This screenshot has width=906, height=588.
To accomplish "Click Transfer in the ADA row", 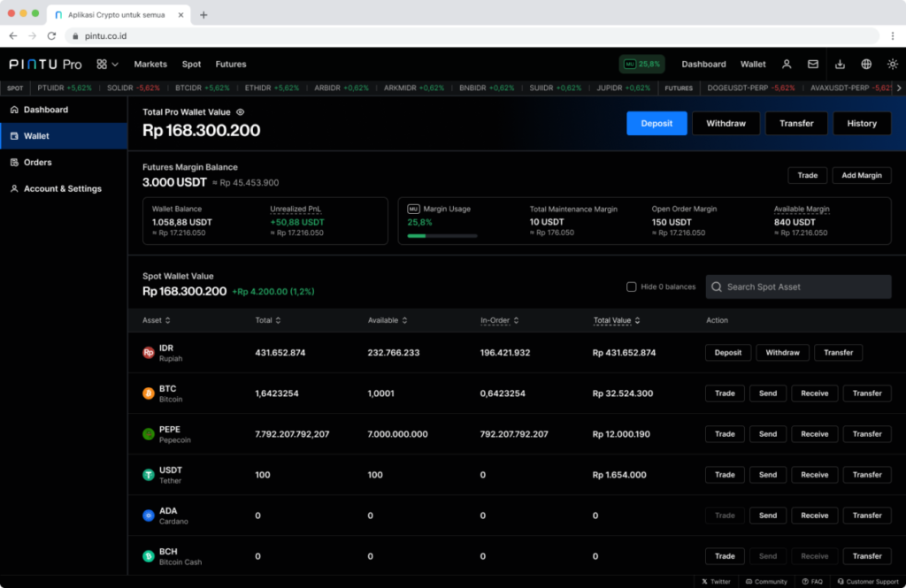I will point(867,515).
